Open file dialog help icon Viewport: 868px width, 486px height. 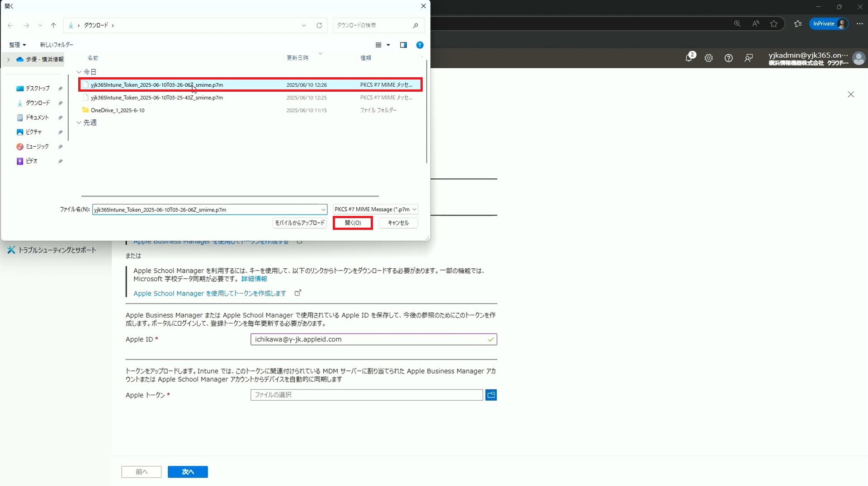click(x=420, y=45)
